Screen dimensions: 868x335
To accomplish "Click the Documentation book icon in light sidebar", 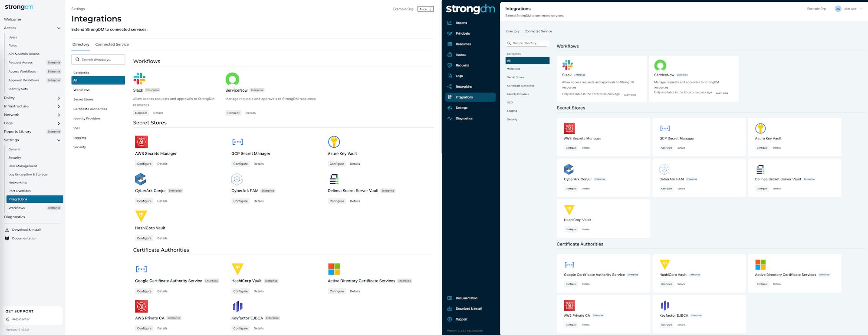I will [x=7, y=238].
